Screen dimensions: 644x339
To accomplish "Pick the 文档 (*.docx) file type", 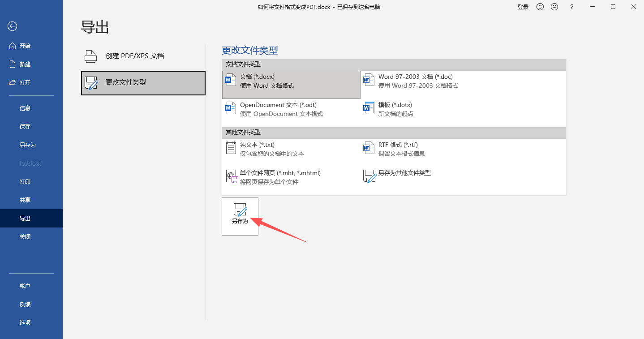I will pyautogui.click(x=291, y=85).
